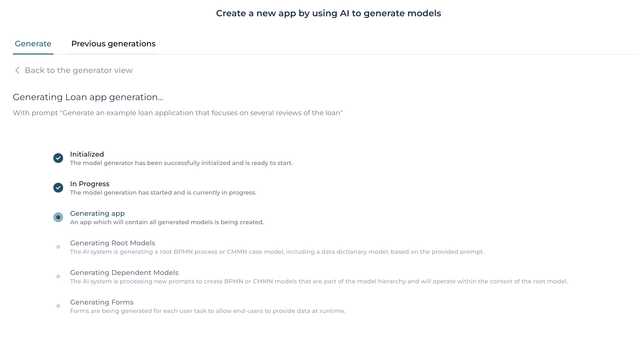Click the Generating Root Models step dot
The image size is (639, 364).
(58, 247)
